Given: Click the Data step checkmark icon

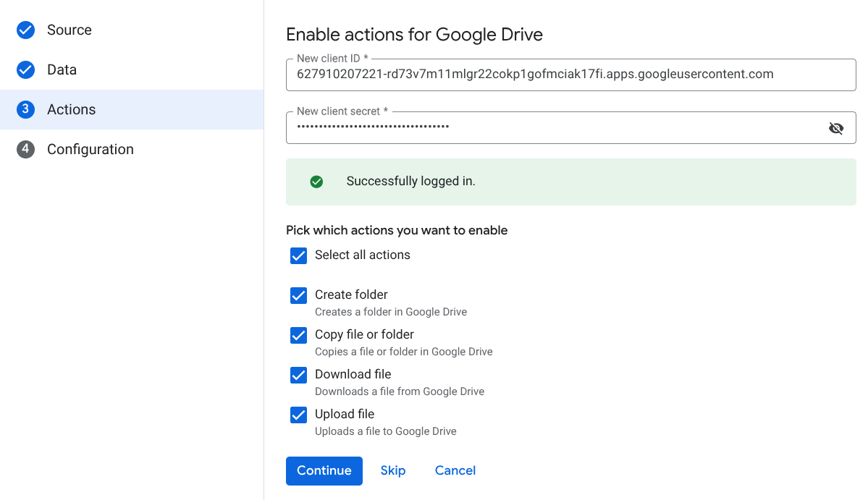Looking at the screenshot, I should point(25,69).
